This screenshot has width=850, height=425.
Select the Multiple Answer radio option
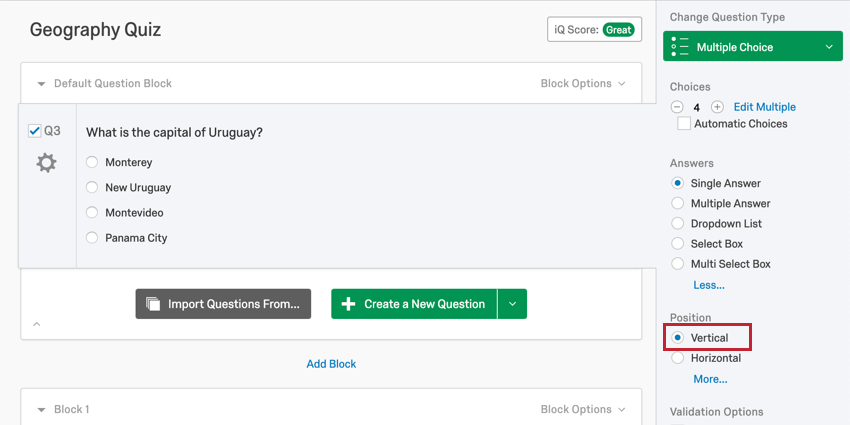pos(678,203)
